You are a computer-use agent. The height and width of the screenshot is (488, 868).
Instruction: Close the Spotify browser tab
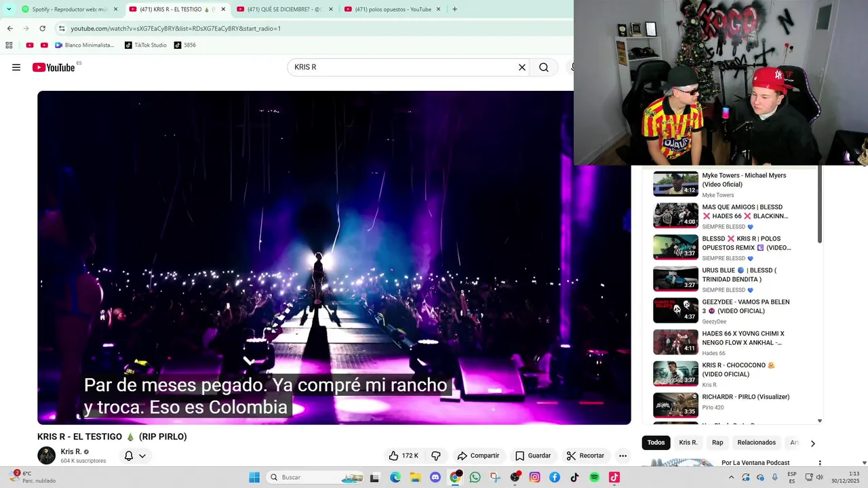(115, 9)
